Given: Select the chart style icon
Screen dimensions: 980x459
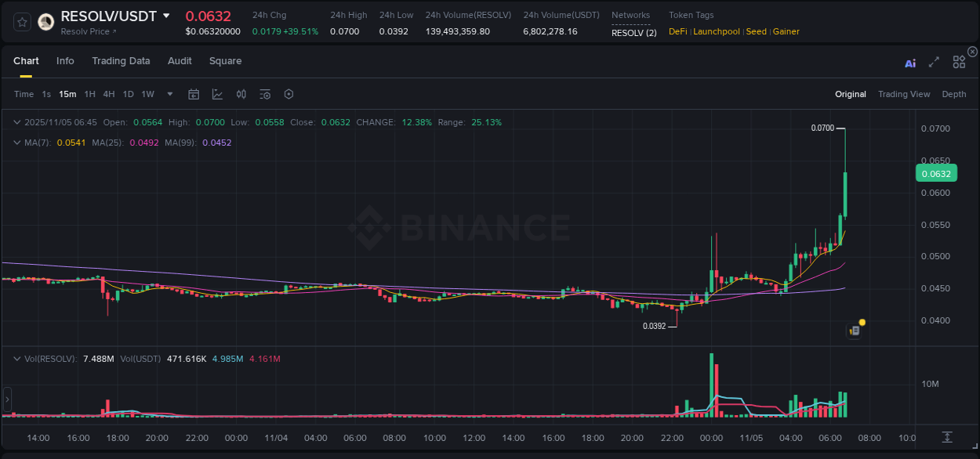Looking at the screenshot, I should click(x=218, y=94).
